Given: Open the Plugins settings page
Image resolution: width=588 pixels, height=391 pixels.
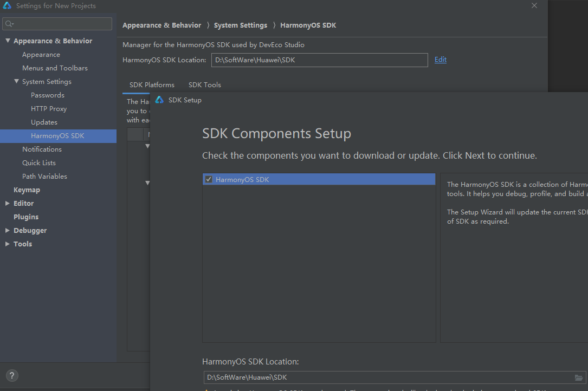Looking at the screenshot, I should tap(26, 217).
